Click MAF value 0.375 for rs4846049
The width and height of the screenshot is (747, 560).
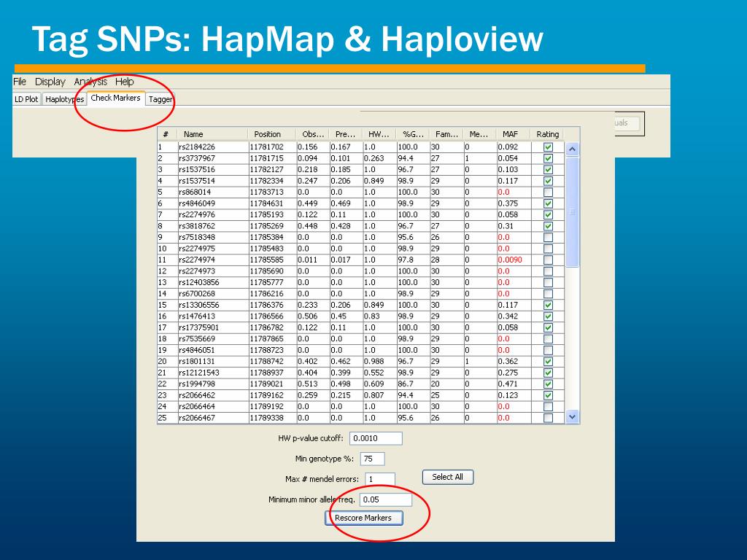click(508, 203)
